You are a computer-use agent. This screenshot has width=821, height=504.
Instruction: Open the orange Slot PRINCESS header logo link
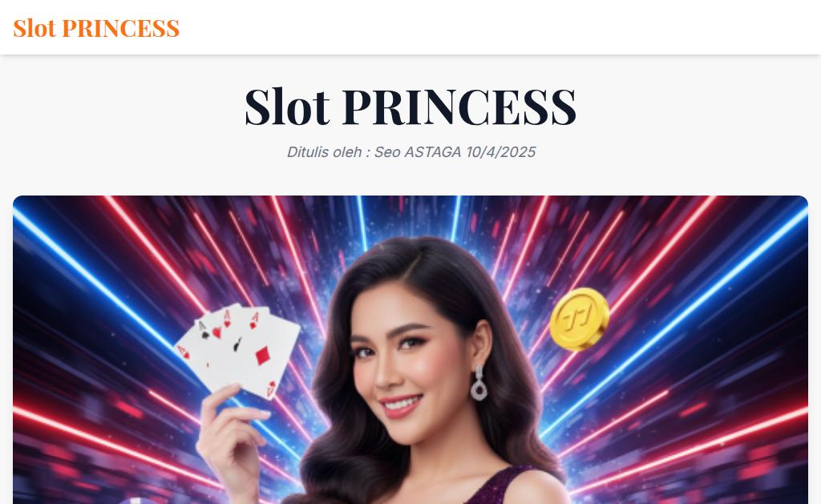click(96, 28)
